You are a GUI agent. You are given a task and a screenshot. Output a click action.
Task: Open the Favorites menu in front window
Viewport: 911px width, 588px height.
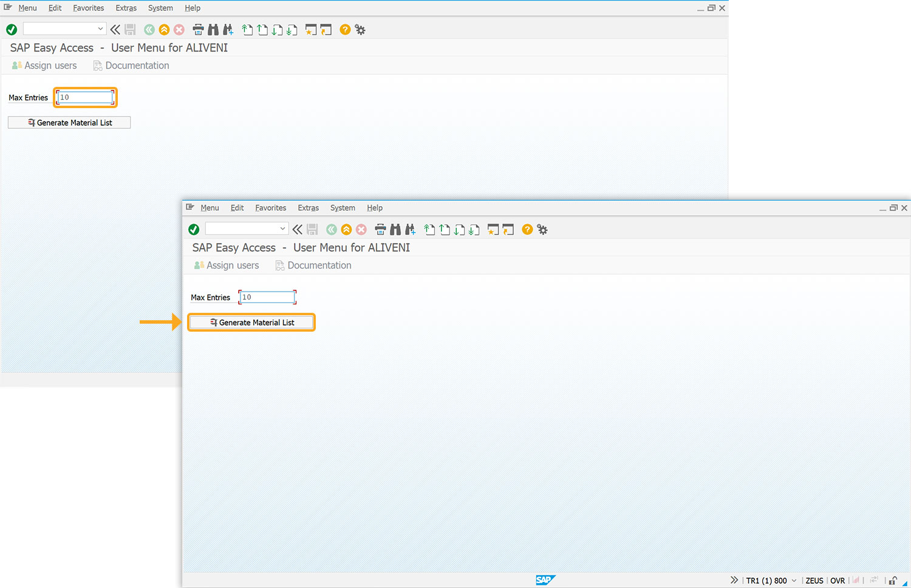[x=271, y=208]
